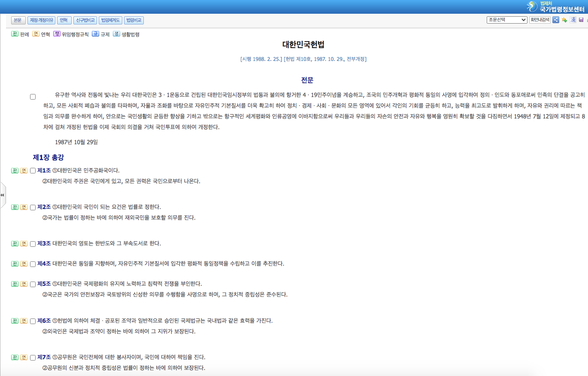Image resolution: width=588 pixels, height=376 pixels.
Task: Collapse the left panel using the double-arrow handle
Action: (3, 194)
